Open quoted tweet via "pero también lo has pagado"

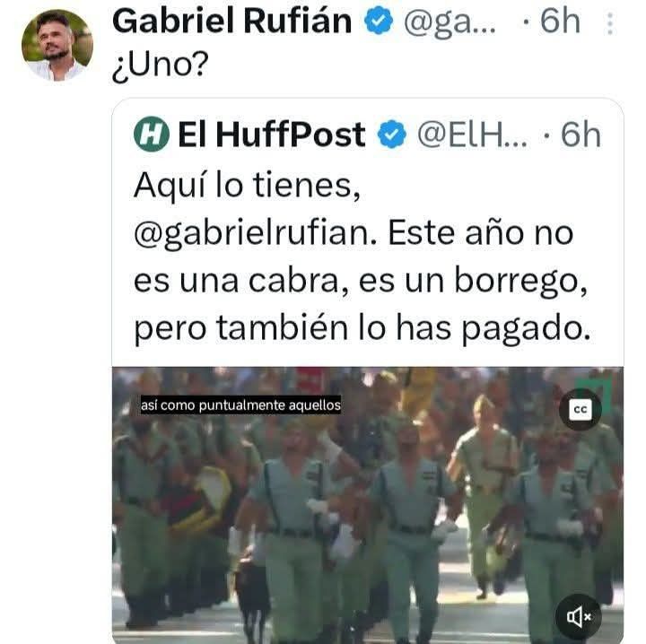pyautogui.click(x=362, y=328)
